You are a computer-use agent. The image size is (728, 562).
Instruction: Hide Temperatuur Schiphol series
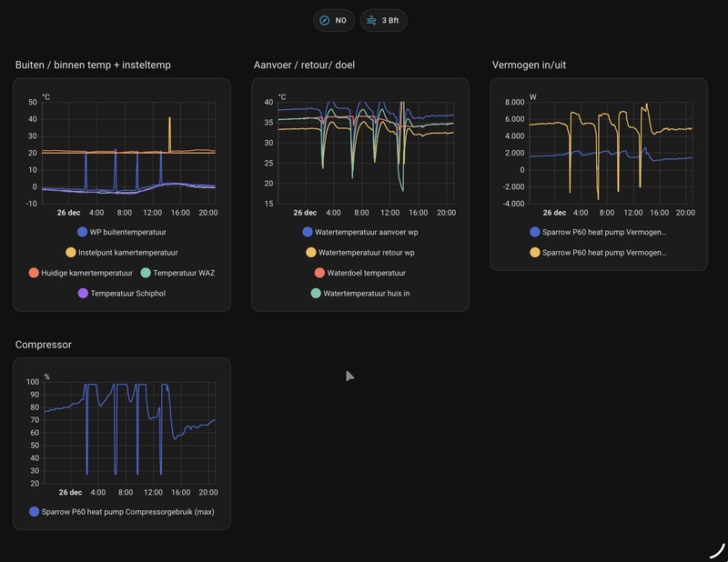point(122,294)
